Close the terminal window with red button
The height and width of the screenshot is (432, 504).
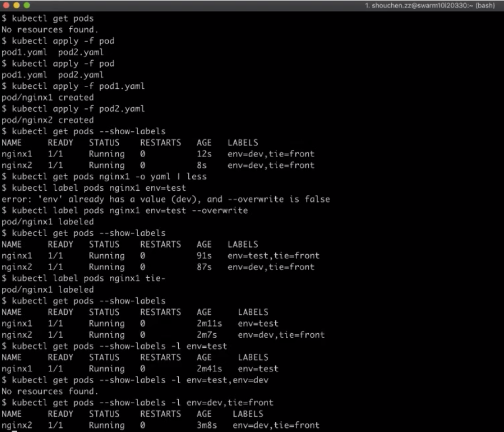pyautogui.click(x=6, y=5)
